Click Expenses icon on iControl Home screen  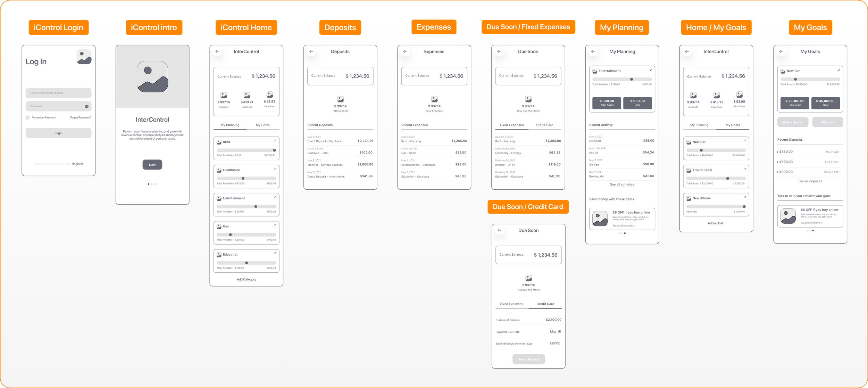(247, 95)
